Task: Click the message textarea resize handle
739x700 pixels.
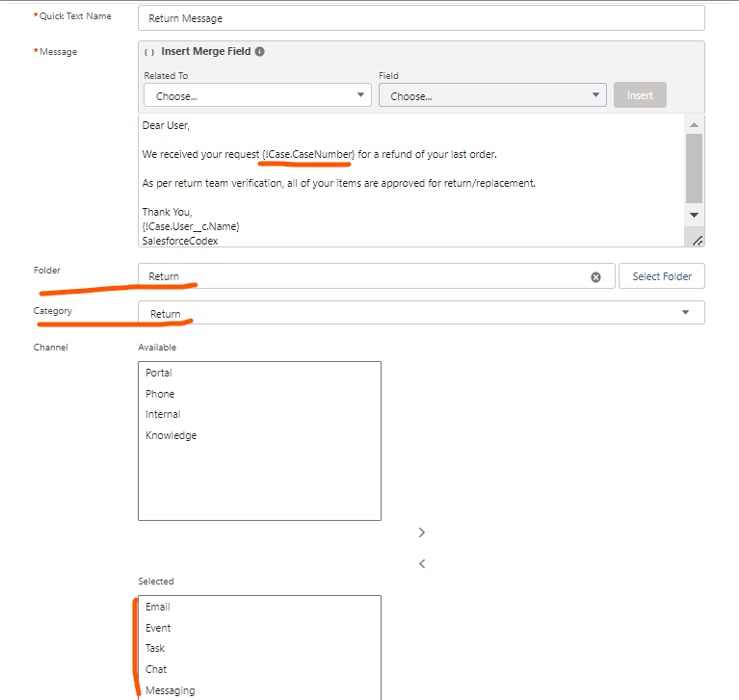Action: pyautogui.click(x=698, y=241)
